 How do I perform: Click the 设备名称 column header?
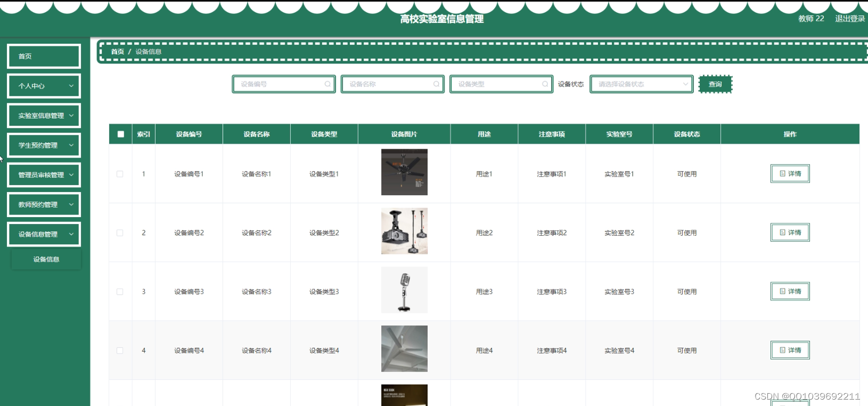[257, 134]
